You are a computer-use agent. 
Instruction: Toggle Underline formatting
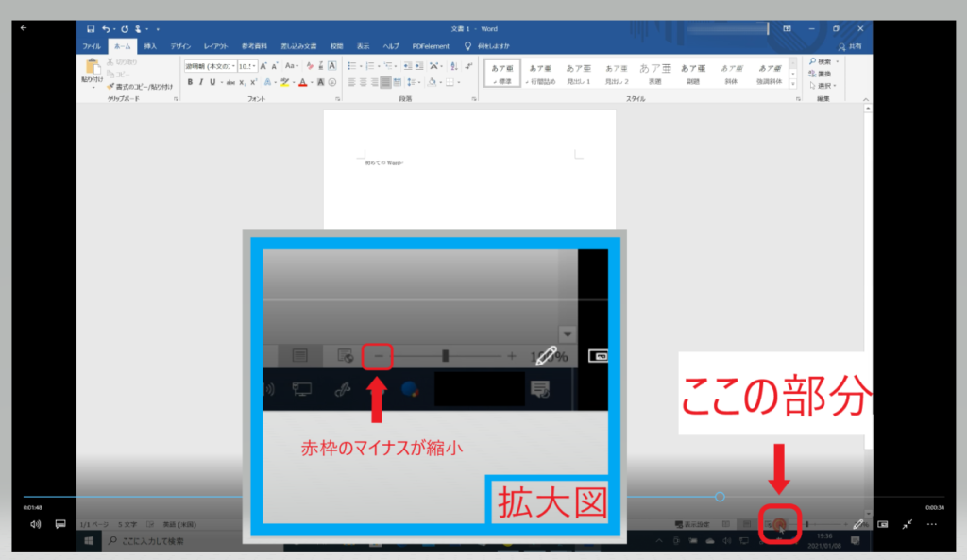click(211, 82)
